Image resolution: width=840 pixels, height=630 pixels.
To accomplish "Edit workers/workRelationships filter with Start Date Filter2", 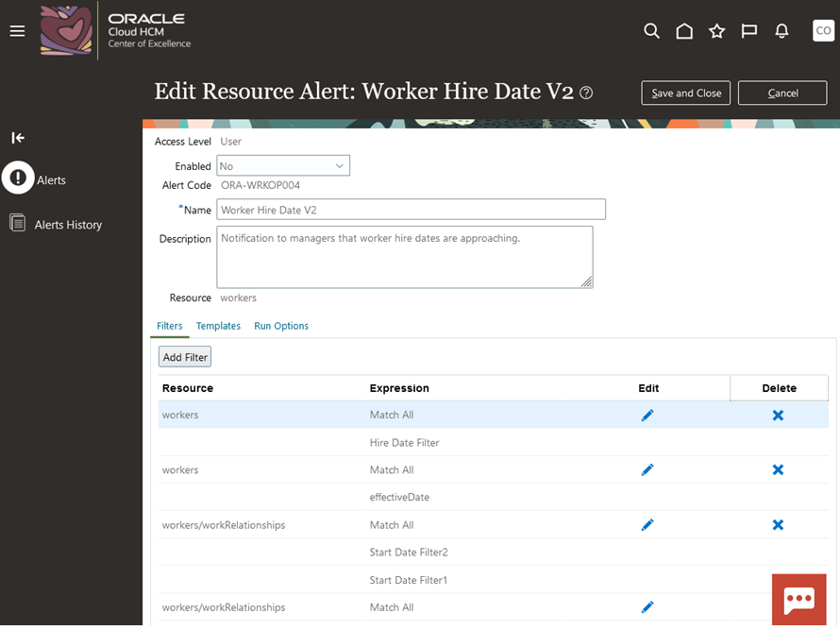I will click(647, 525).
